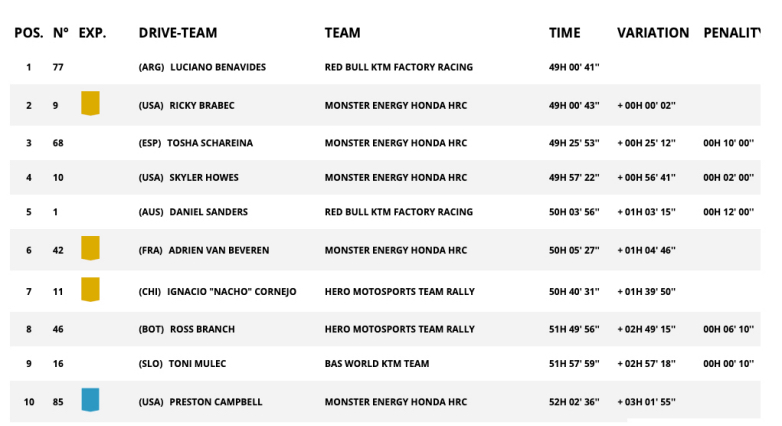This screenshot has height=426, width=782.
Task: Sort by the POS. column header
Action: pyautogui.click(x=28, y=33)
